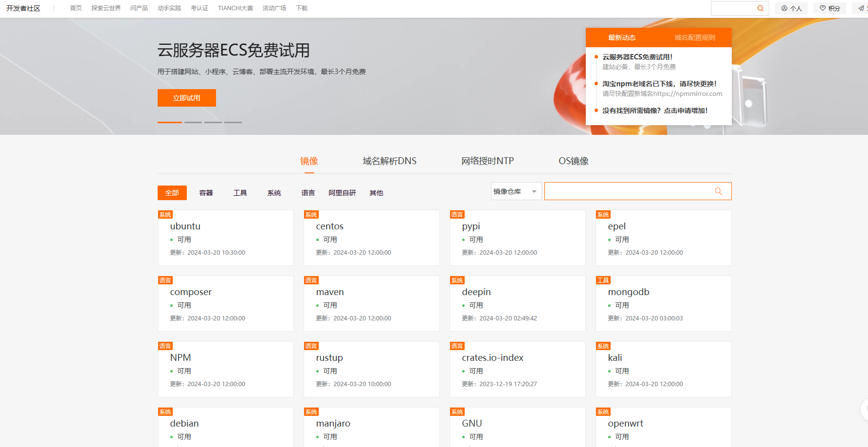Switch to 域名配置规则 panel tab

click(x=695, y=37)
